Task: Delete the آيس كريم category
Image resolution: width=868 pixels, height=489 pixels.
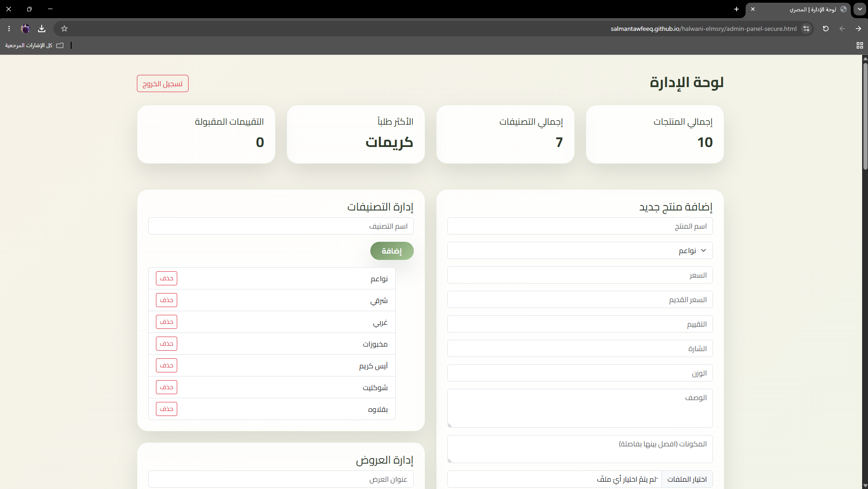Action: click(166, 365)
